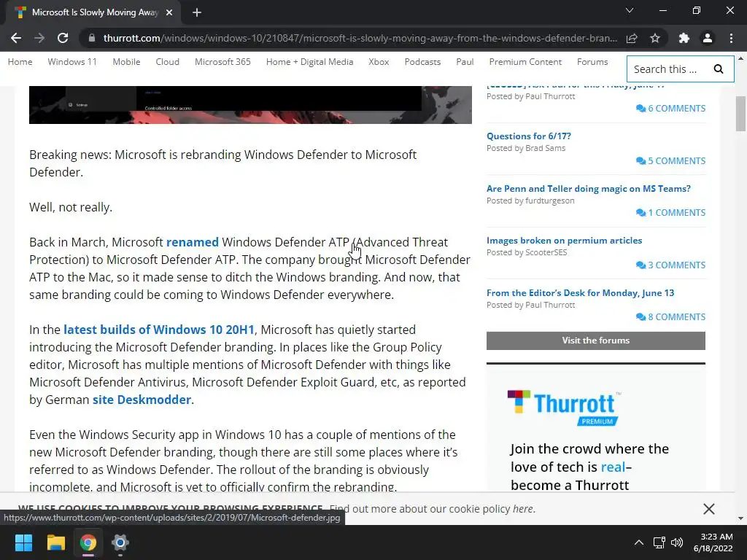The image size is (747, 560).
Task: Open the tab search chevron
Action: [x=630, y=10]
